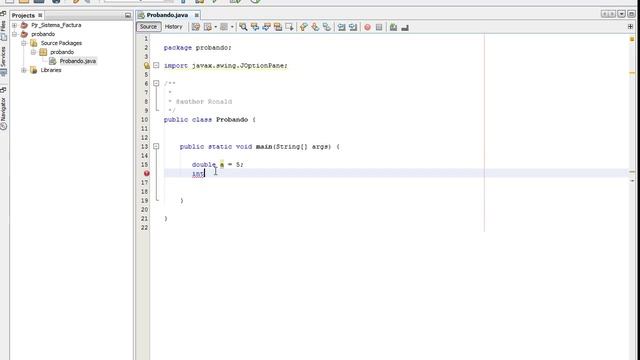Switch to the History view
Viewport: 640px width, 360px height.
[x=173, y=27]
